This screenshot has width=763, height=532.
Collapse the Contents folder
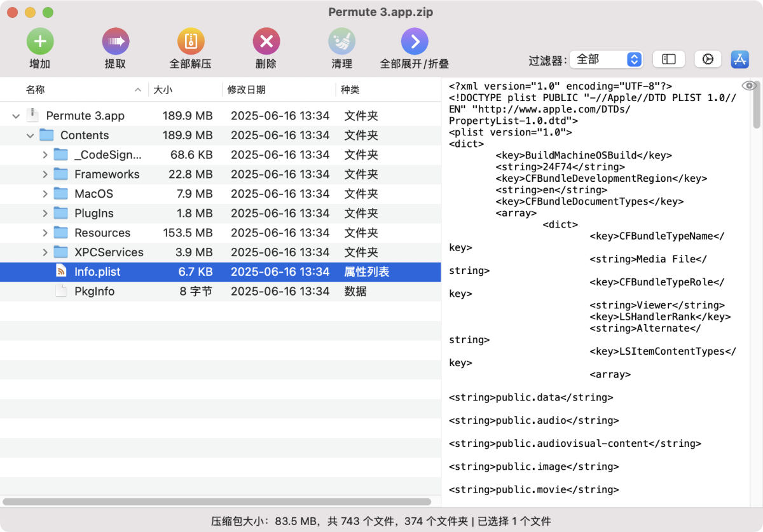pyautogui.click(x=30, y=135)
